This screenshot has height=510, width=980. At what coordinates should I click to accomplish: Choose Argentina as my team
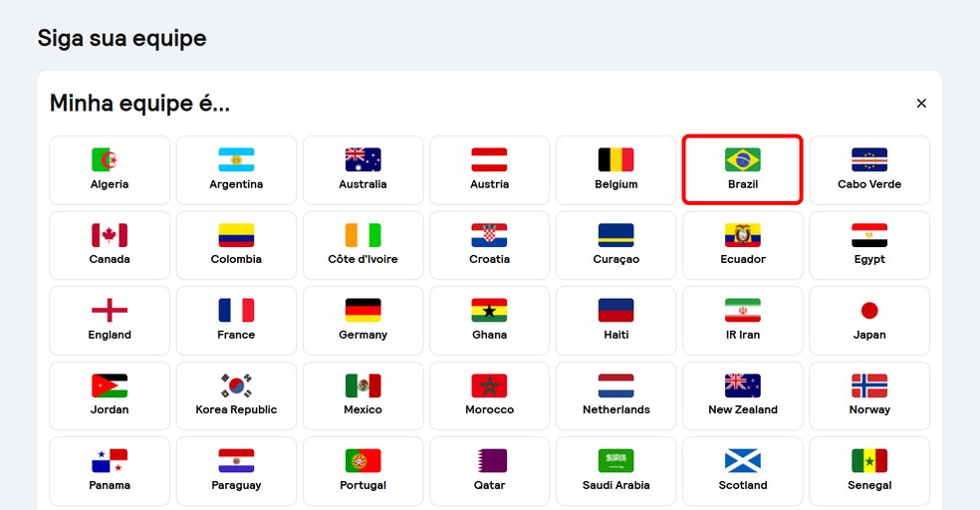(236, 170)
